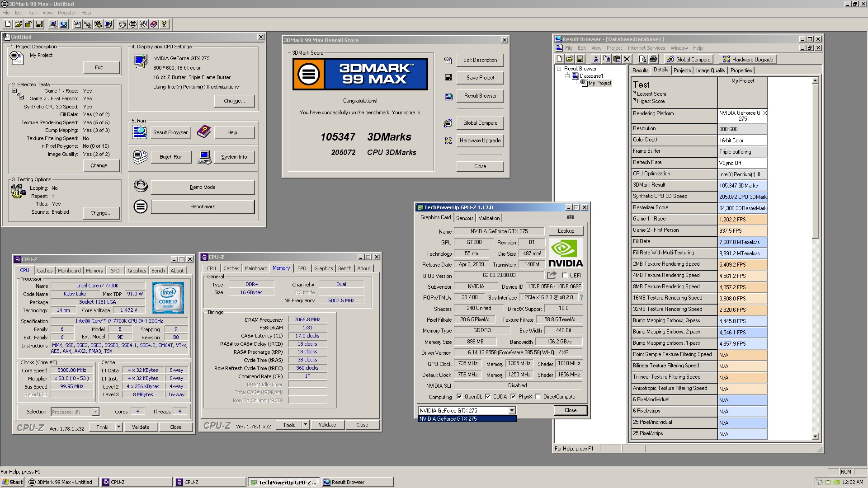Select My Project in Result Browser tree
The image size is (868, 488).
(599, 83)
